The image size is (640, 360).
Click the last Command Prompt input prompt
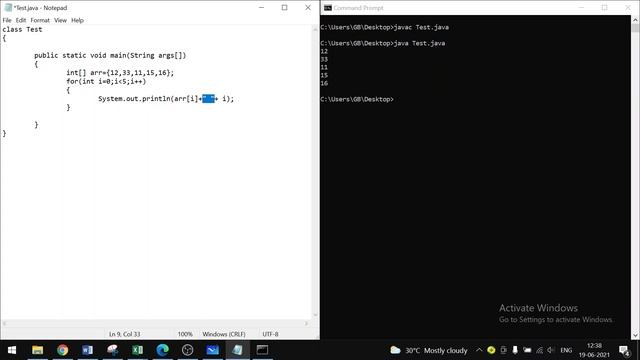(x=357, y=99)
